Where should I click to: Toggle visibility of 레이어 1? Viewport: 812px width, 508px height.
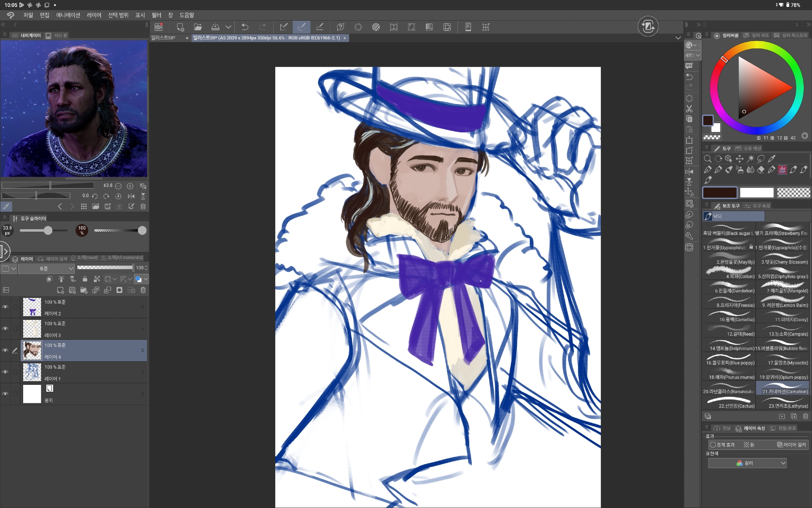coord(5,372)
